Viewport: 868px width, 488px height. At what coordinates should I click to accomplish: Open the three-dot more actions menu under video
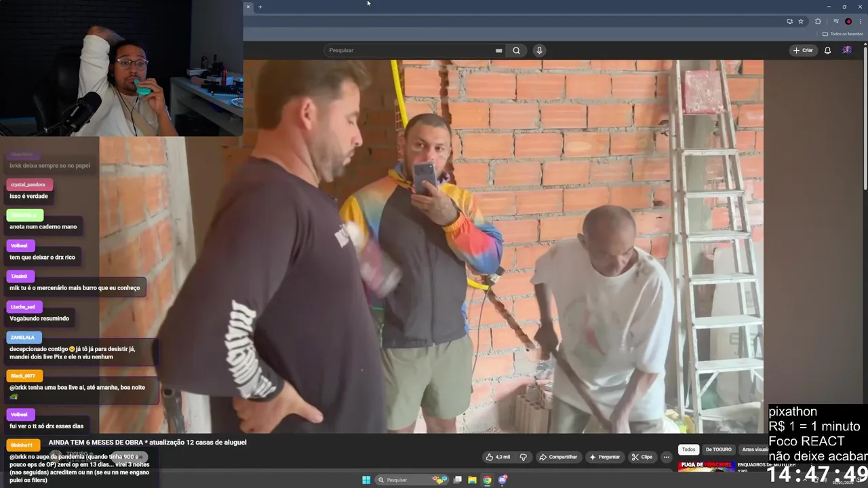click(667, 457)
